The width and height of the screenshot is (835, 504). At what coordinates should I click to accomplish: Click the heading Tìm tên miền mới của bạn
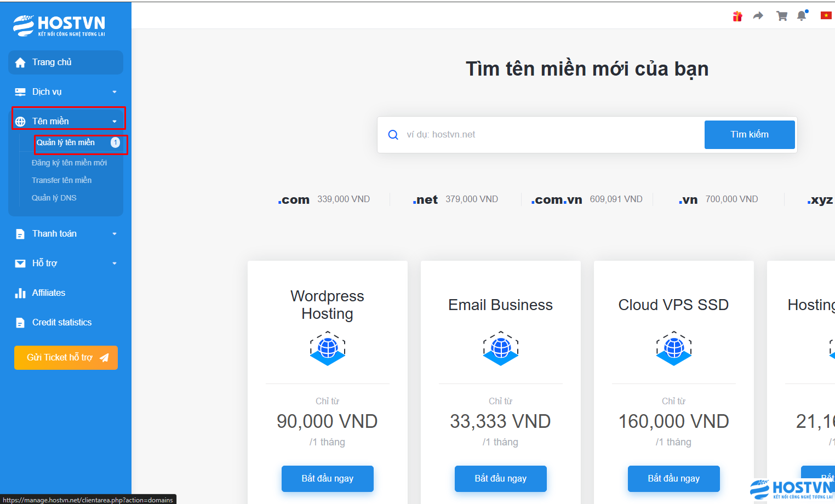(587, 69)
